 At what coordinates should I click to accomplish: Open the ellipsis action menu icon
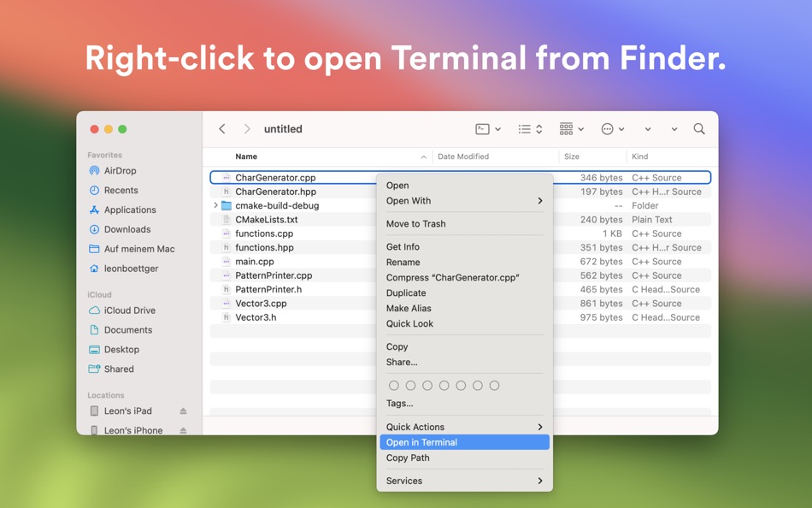tap(607, 128)
